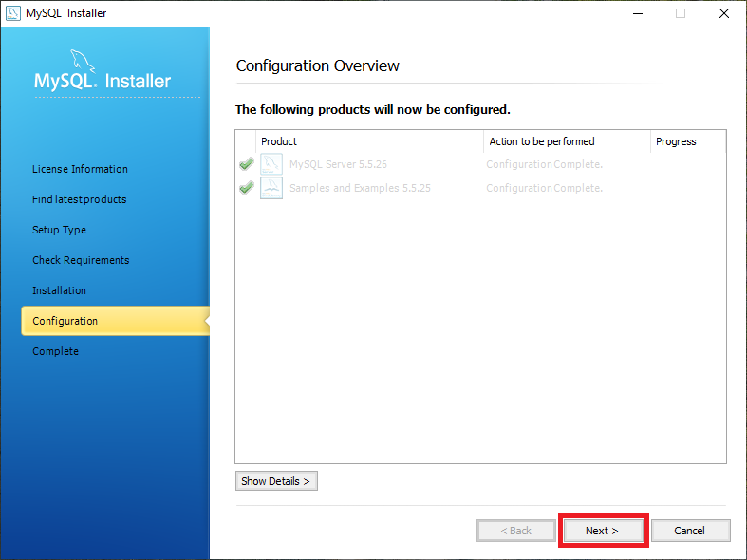Select the Samples and Examples 5.5.25 text

pyautogui.click(x=360, y=188)
